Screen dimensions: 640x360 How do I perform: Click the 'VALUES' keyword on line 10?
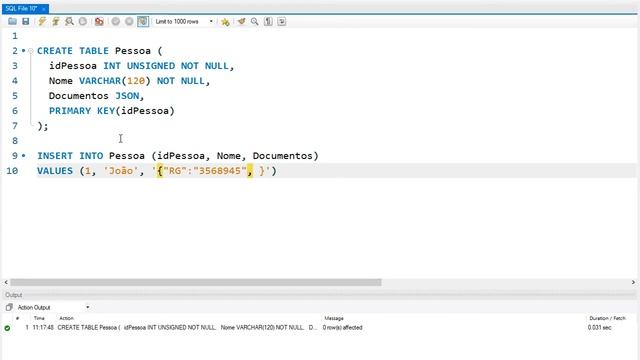pyautogui.click(x=55, y=171)
